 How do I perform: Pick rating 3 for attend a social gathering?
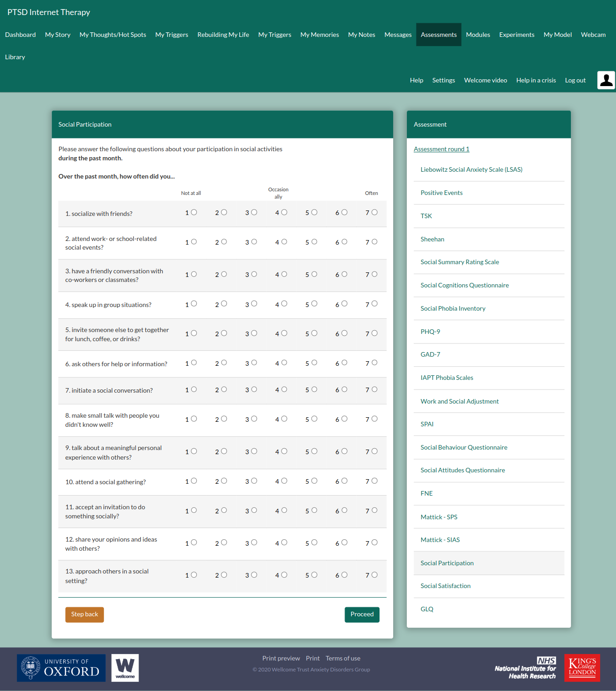(x=254, y=481)
